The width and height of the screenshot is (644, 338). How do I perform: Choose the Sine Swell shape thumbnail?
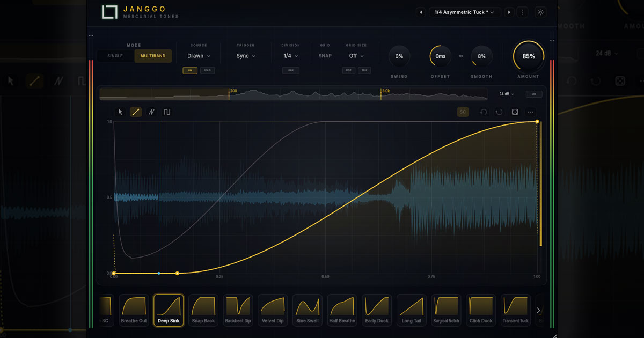pyautogui.click(x=307, y=310)
